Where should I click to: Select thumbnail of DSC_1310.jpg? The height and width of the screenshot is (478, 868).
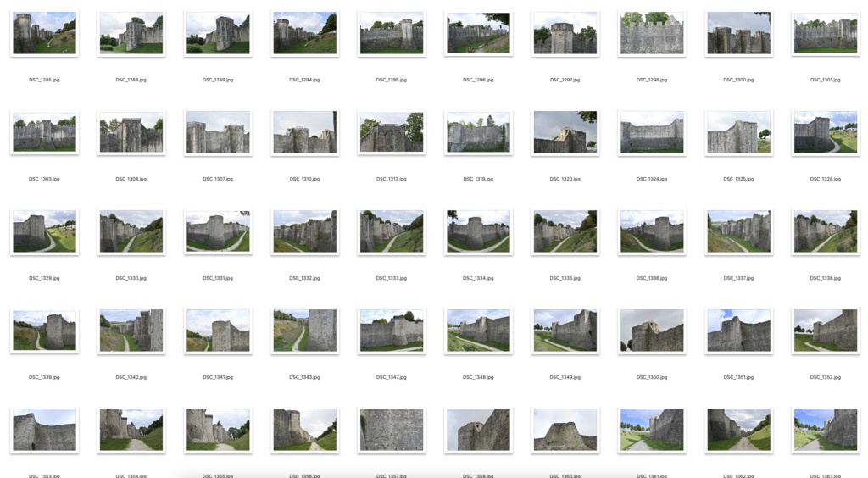coord(304,132)
